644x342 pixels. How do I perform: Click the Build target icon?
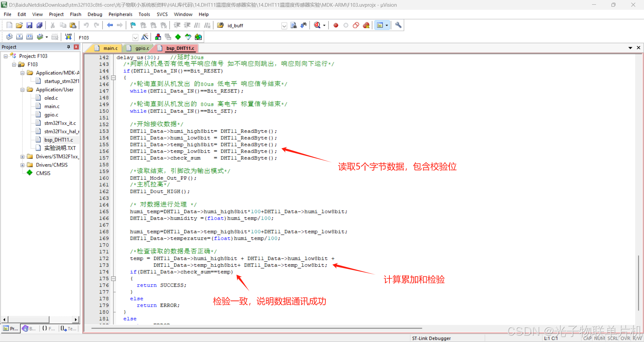pyautogui.click(x=19, y=37)
